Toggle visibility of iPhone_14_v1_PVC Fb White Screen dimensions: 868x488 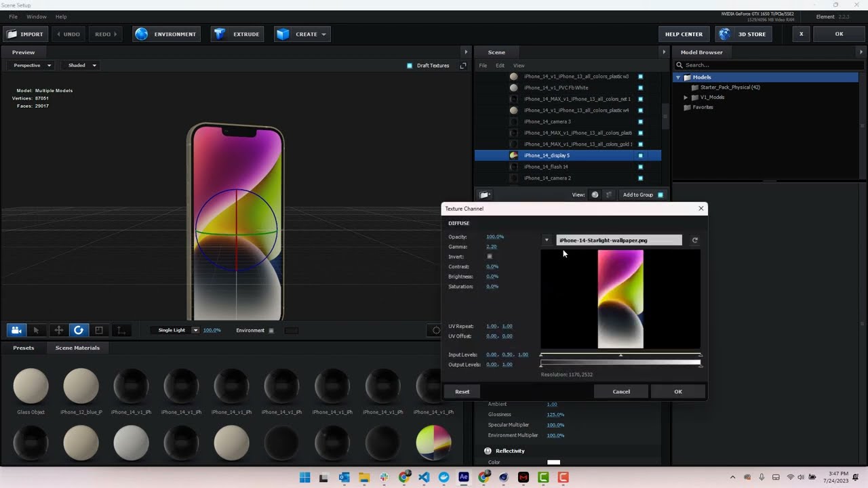coord(640,87)
